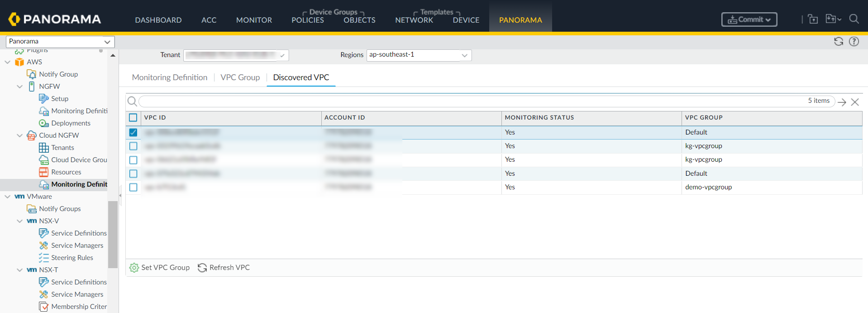
Task: Click into the VPC search field
Action: click(x=471, y=101)
